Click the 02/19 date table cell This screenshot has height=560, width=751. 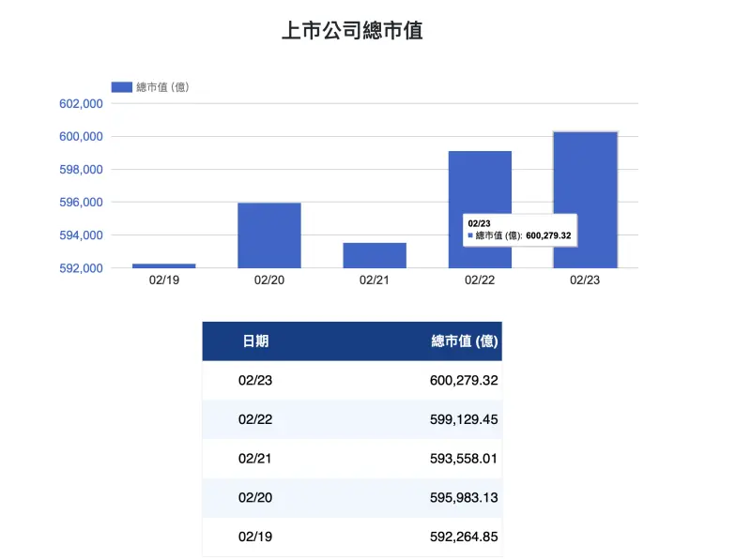[255, 537]
